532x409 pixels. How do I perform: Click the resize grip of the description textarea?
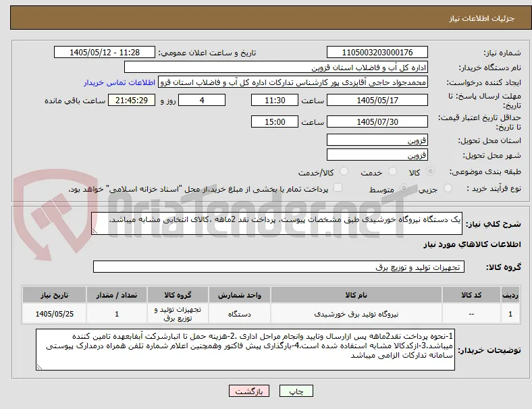(95, 231)
